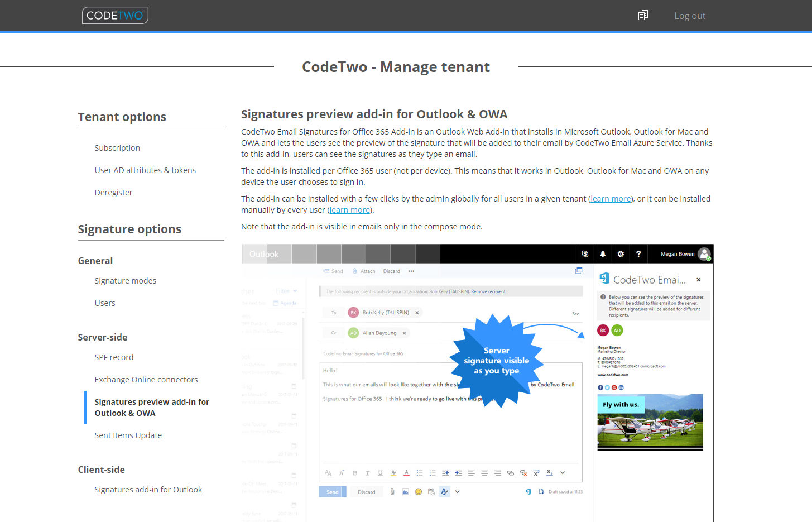
Task: Click the Send button
Action: click(332, 491)
